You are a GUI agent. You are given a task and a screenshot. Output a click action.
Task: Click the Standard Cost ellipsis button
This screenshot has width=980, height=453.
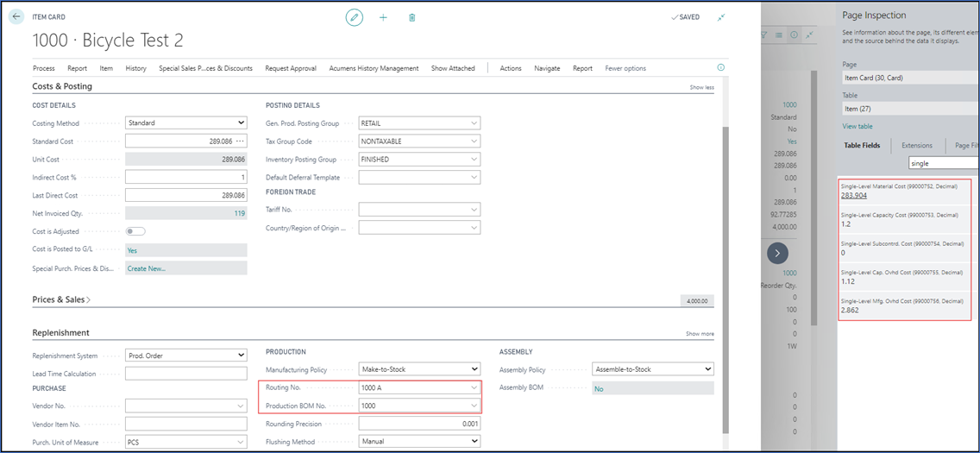(241, 142)
